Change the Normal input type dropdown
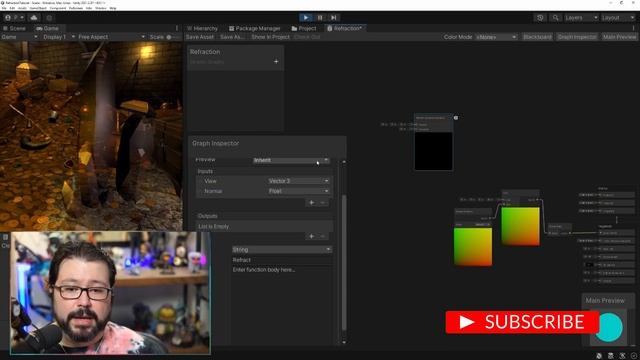Image resolution: width=640 pixels, height=360 pixels. 298,191
